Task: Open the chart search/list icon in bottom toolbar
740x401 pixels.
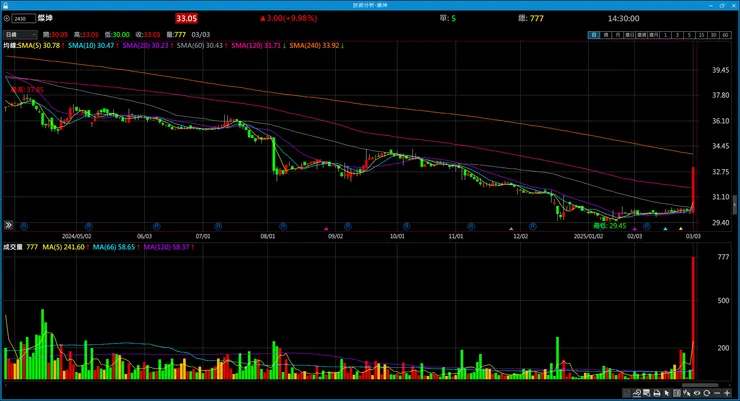Action: 647,393
